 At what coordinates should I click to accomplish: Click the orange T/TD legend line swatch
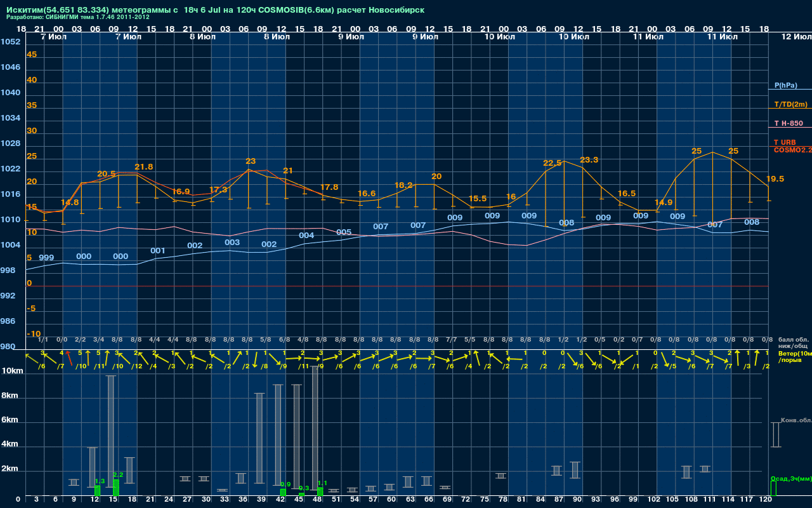pos(790,109)
